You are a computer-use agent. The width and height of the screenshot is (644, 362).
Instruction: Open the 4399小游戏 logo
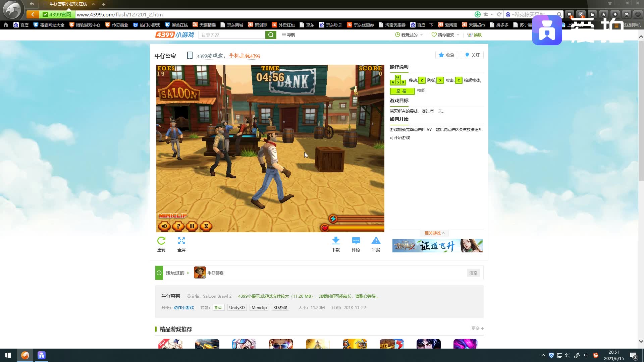[175, 35]
